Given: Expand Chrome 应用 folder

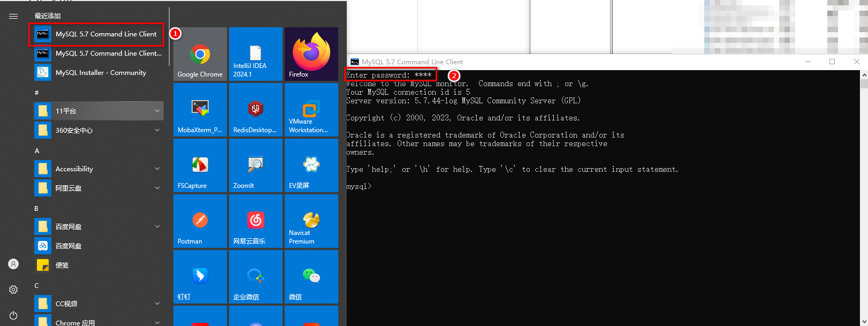Looking at the screenshot, I should [x=98, y=321].
